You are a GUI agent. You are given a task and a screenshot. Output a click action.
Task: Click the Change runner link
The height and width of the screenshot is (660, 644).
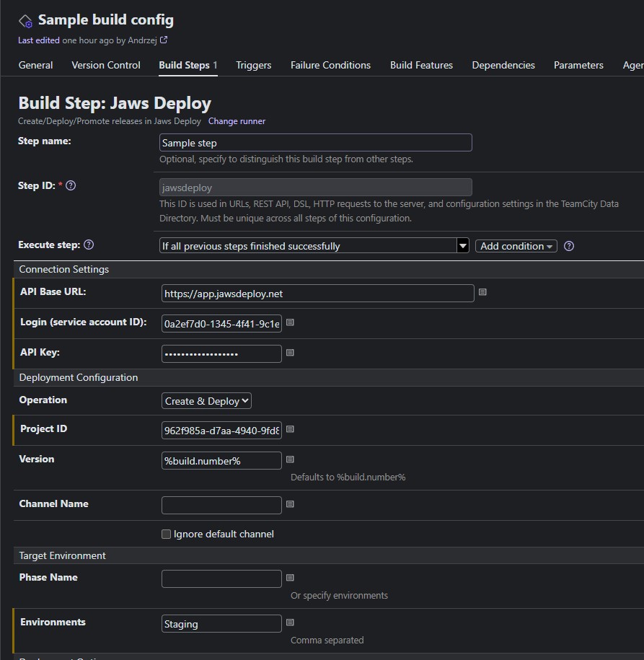pyautogui.click(x=237, y=121)
